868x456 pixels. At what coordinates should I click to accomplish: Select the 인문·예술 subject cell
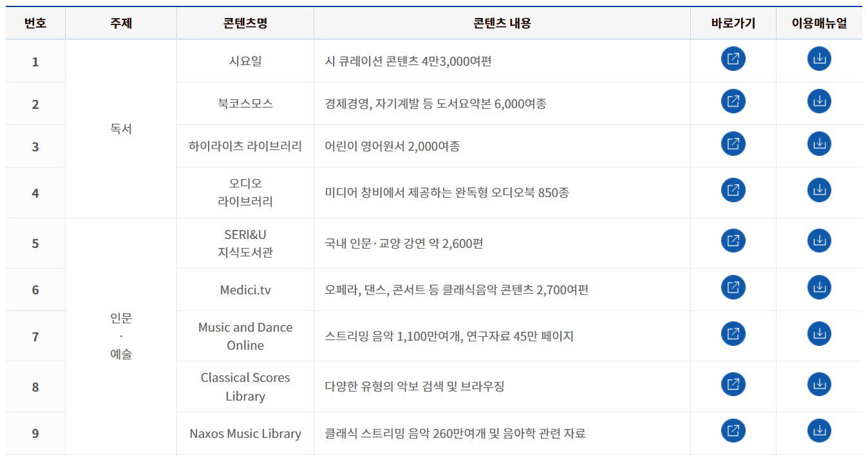pos(121,335)
